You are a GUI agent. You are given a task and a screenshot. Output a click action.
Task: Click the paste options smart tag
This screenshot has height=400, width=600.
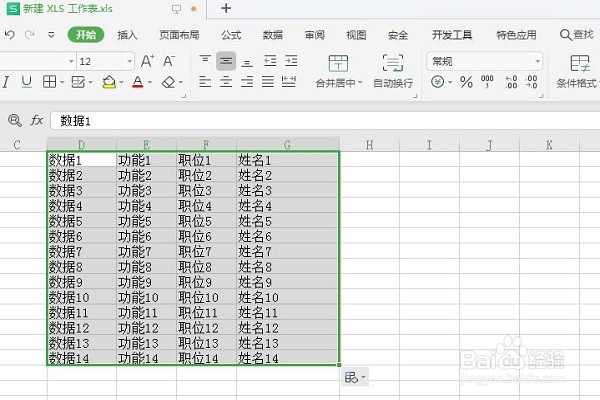click(354, 377)
